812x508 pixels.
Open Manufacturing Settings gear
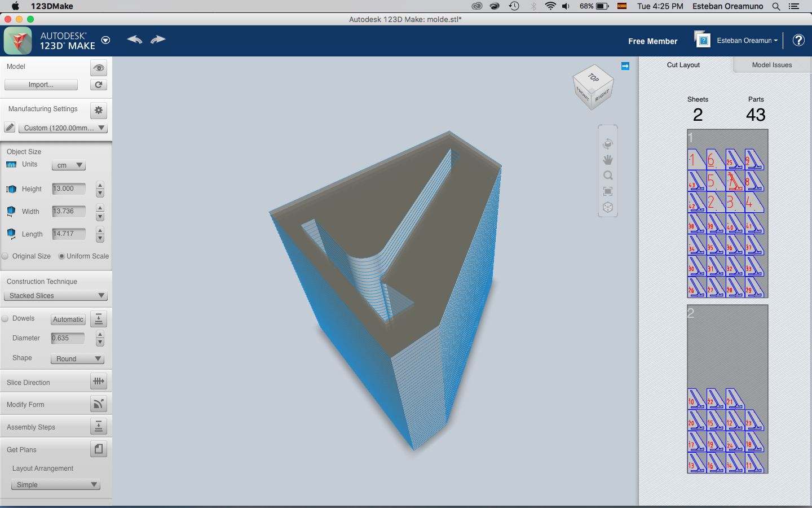(99, 110)
